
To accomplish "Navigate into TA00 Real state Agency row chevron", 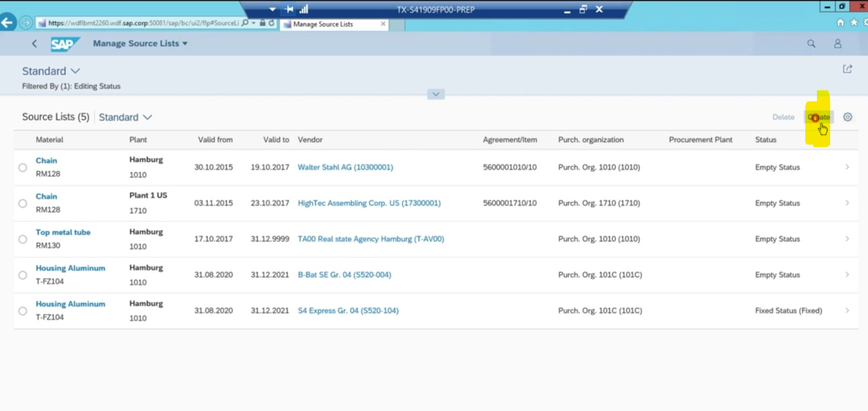I will [847, 239].
